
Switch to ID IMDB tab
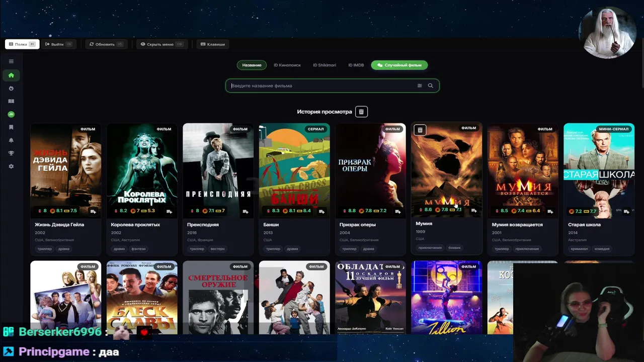pos(356,65)
